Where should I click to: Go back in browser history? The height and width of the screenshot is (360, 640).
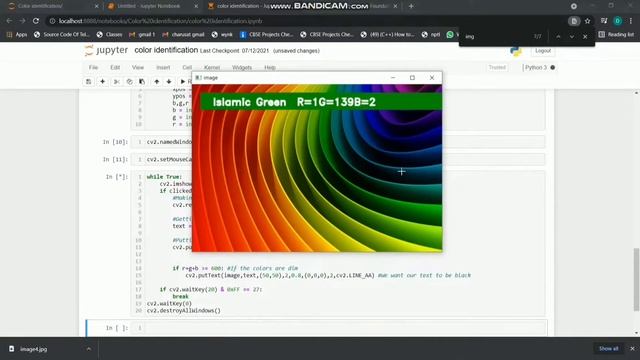pyautogui.click(x=9, y=21)
